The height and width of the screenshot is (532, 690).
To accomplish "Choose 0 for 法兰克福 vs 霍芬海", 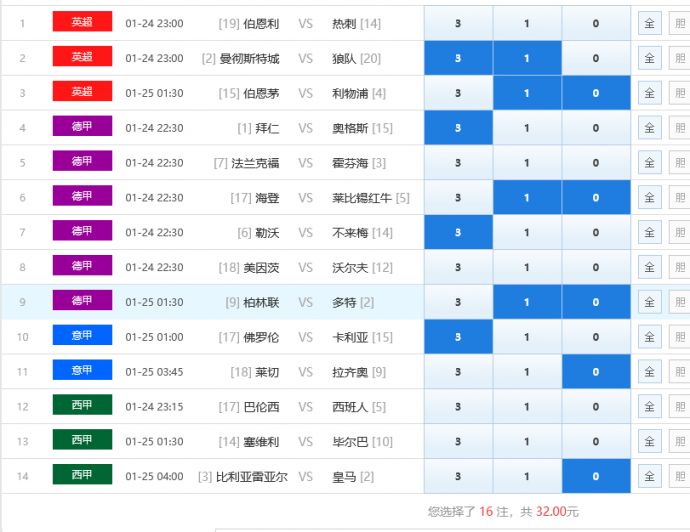I will coord(596,163).
